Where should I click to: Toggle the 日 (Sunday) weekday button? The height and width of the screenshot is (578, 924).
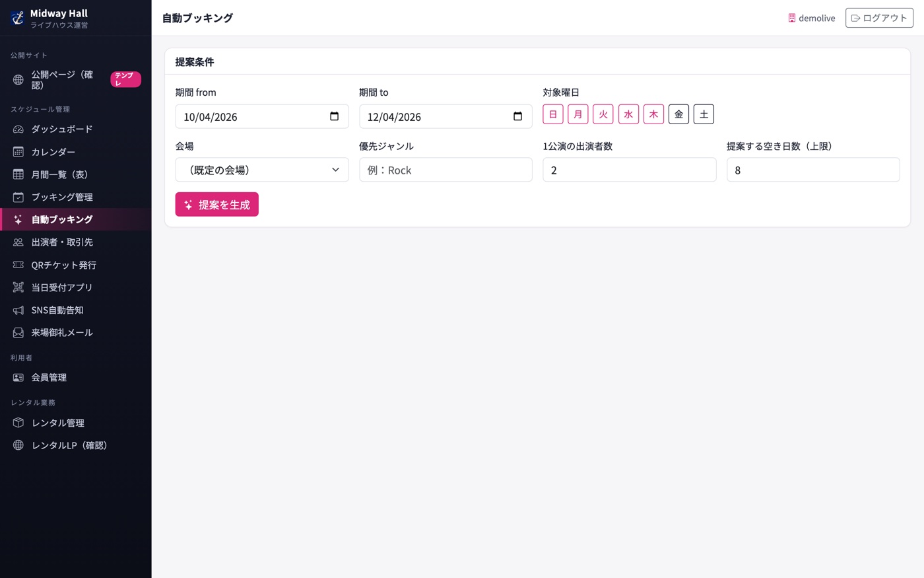(553, 114)
